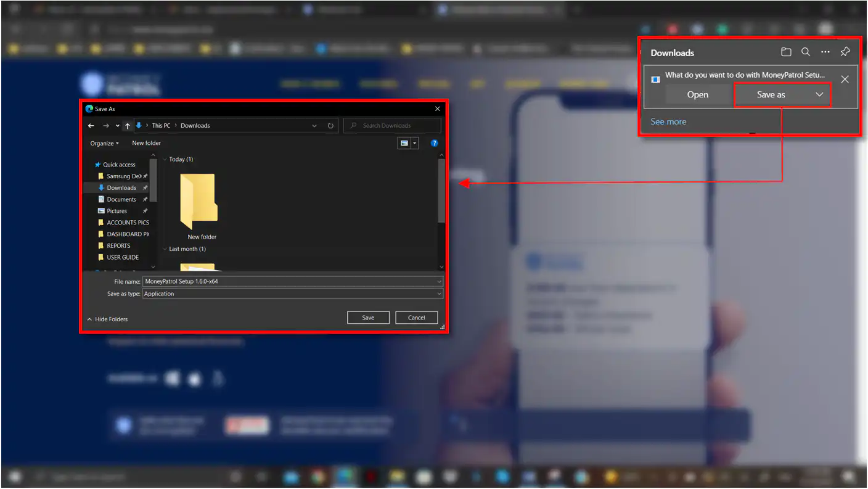The width and height of the screenshot is (868, 489).
Task: Click the See more link
Action: 668,121
